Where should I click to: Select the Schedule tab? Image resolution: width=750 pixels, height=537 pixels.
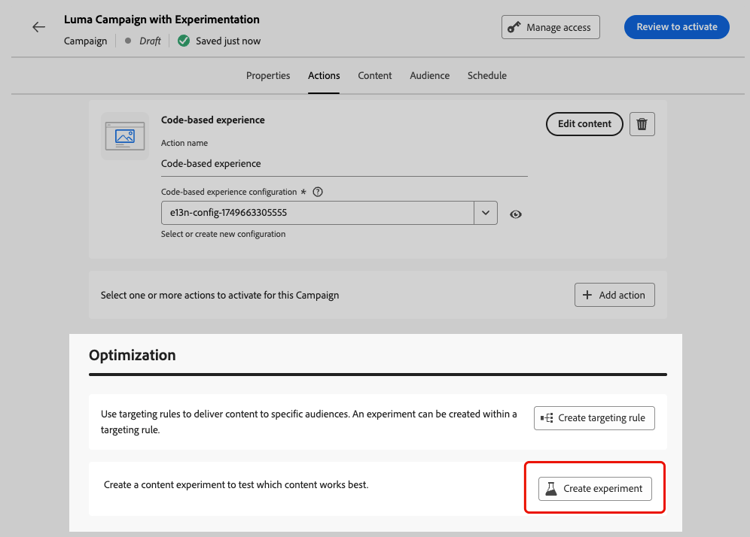pos(487,75)
